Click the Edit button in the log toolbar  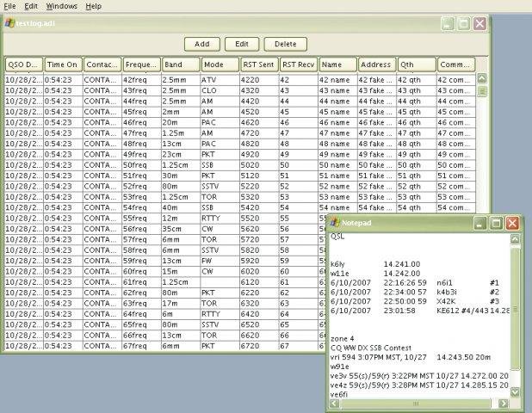click(242, 44)
